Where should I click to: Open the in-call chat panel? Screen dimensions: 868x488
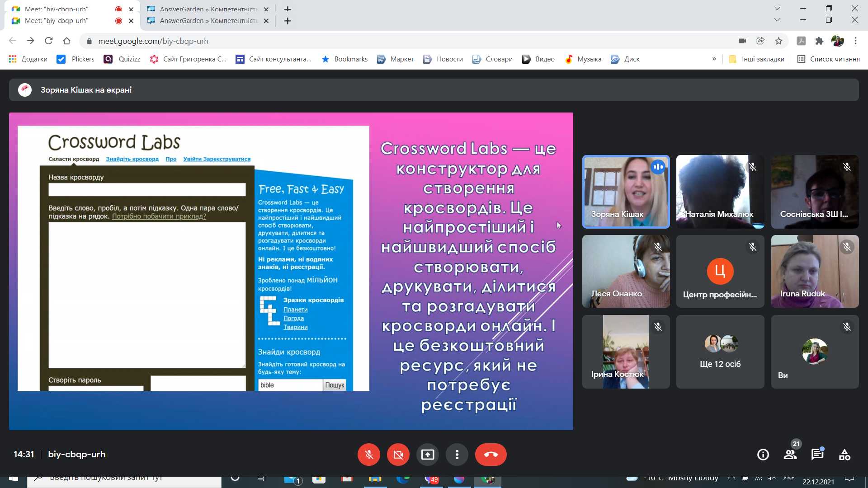817,455
